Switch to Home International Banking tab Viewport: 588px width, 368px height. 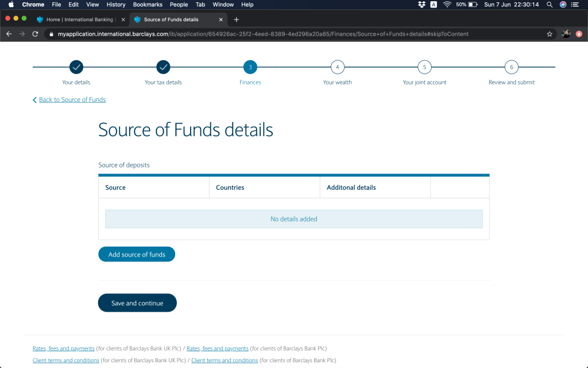(79, 20)
